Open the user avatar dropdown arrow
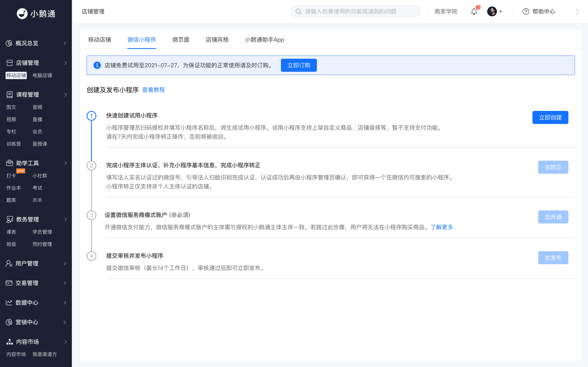Viewport: 588px width, 367px height. click(x=501, y=12)
